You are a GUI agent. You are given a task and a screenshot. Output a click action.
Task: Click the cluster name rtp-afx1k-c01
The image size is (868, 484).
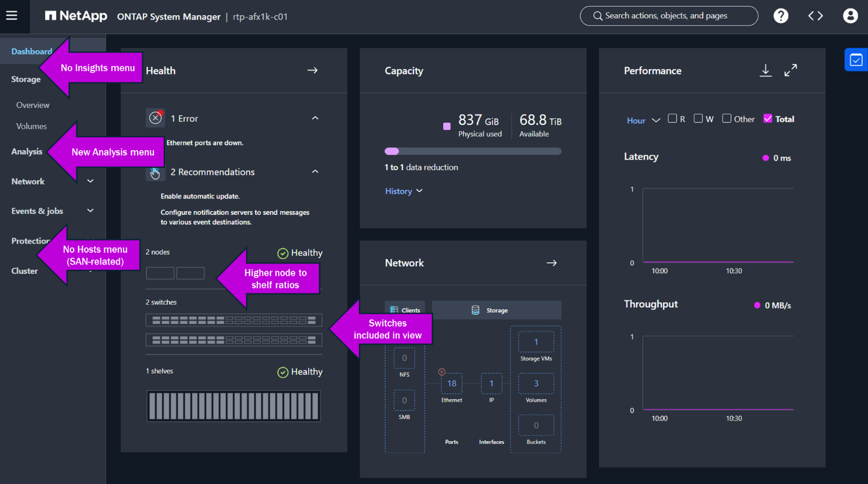click(x=260, y=17)
